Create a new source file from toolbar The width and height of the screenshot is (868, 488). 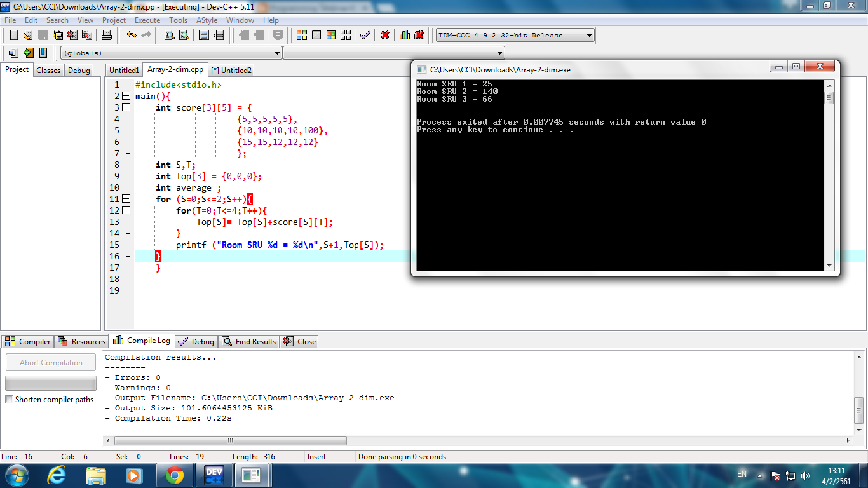[13, 35]
